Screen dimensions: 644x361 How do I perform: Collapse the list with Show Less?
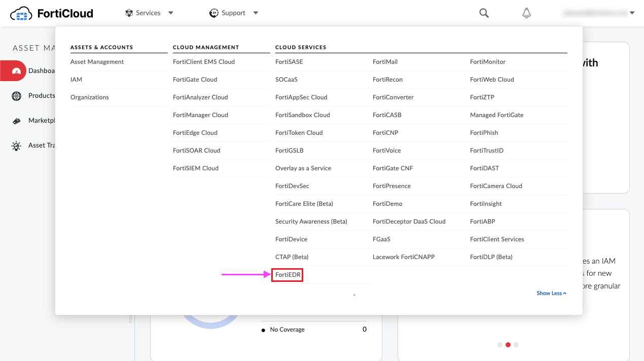(551, 293)
